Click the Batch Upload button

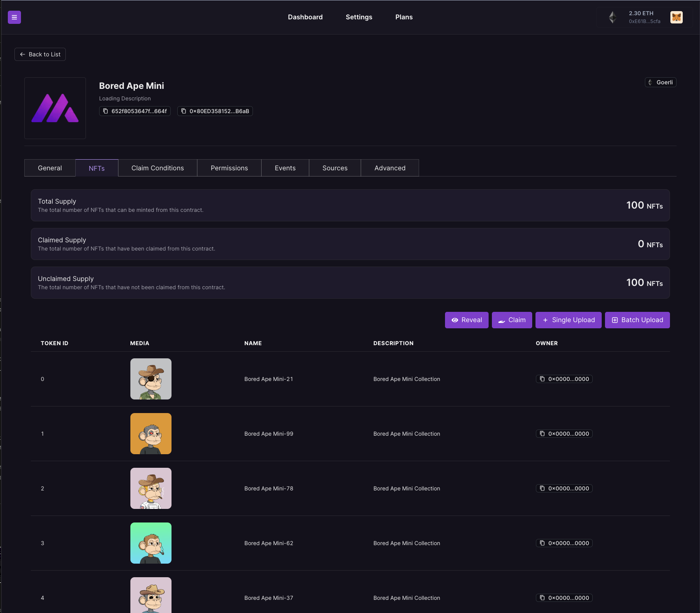(x=637, y=320)
